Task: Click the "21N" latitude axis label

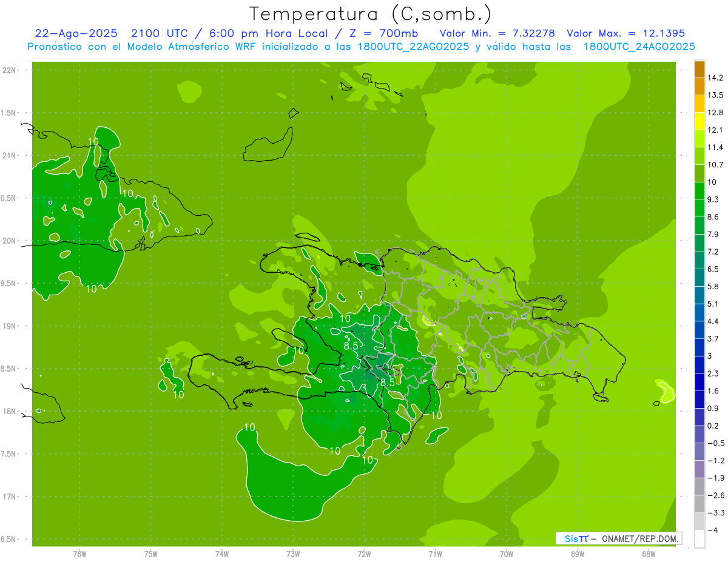Action: click(10, 155)
